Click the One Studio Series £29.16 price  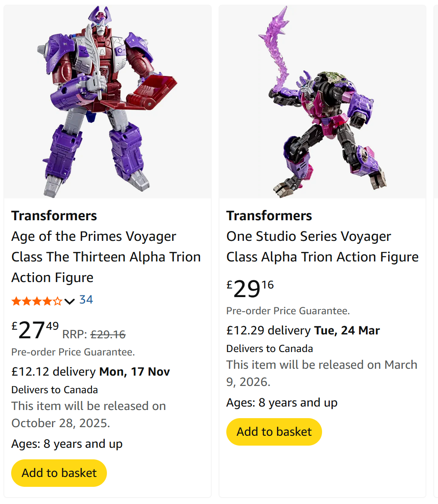point(250,289)
